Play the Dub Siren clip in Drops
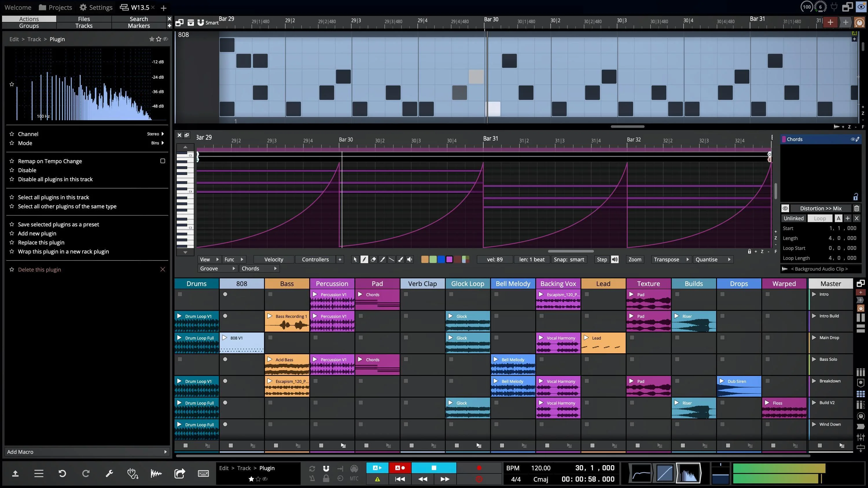The image size is (868, 488). point(722,381)
